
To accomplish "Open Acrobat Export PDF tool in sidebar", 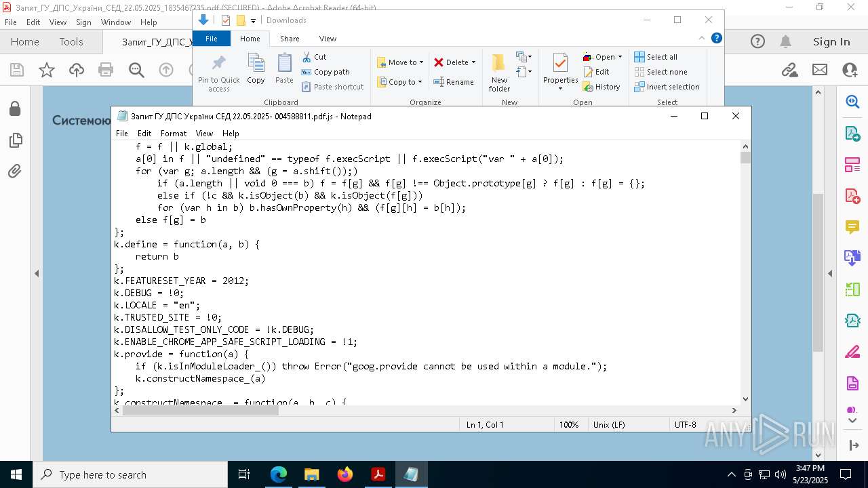I will [x=852, y=134].
